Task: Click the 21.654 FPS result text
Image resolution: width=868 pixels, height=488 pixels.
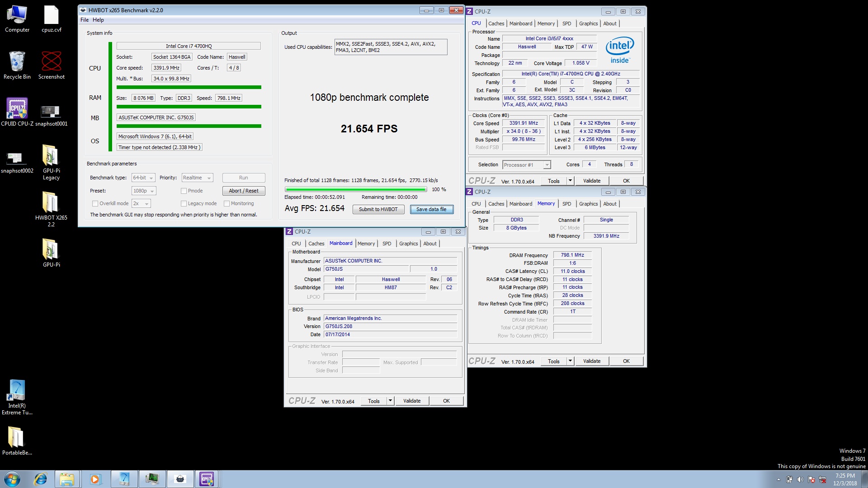Action: click(369, 129)
